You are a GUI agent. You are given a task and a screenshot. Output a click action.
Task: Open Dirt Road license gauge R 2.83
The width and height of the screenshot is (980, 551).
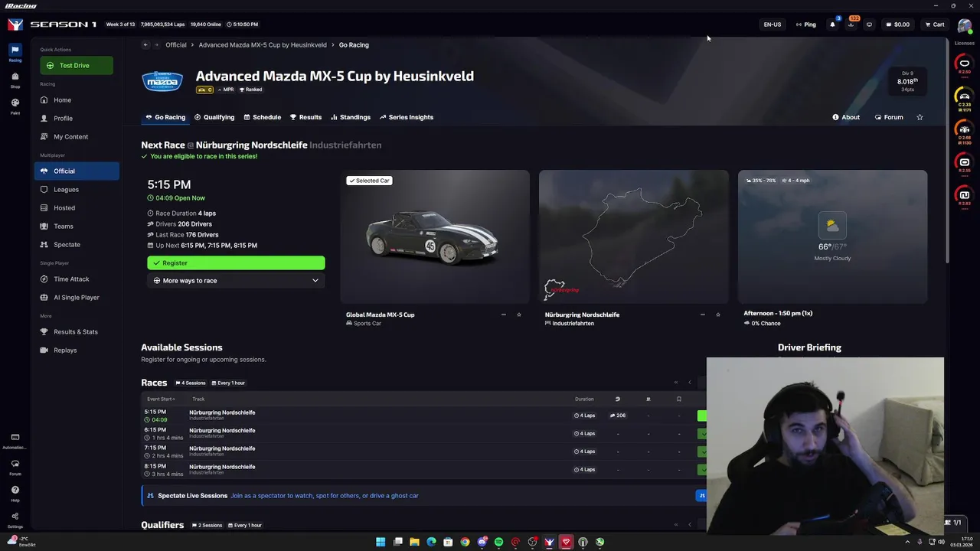pyautogui.click(x=964, y=197)
